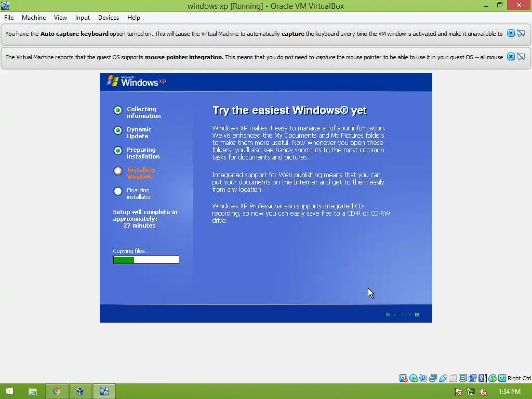Click the mouse integration status icon
The image size is (532, 399).
click(493, 378)
